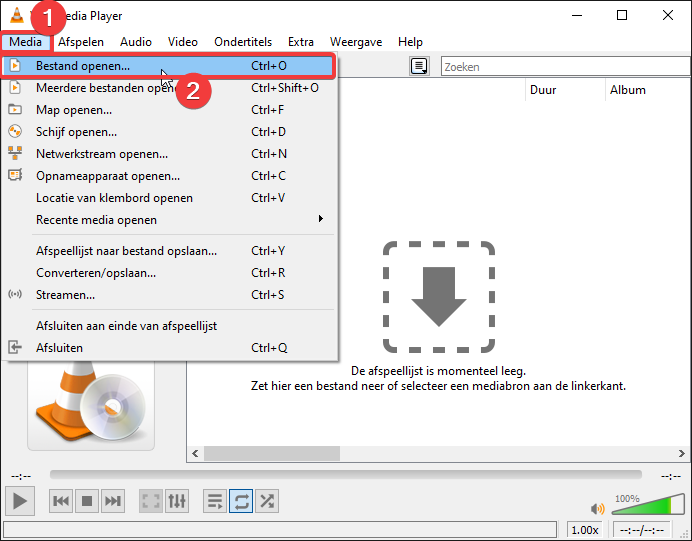Image resolution: width=692 pixels, height=541 pixels.
Task: Click the Play button
Action: (20, 501)
